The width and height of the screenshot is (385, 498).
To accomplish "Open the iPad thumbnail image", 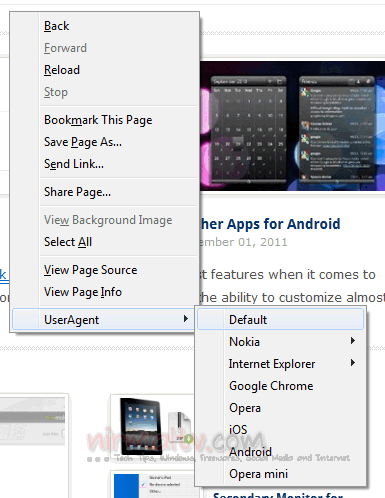I will pyautogui.click(x=153, y=427).
